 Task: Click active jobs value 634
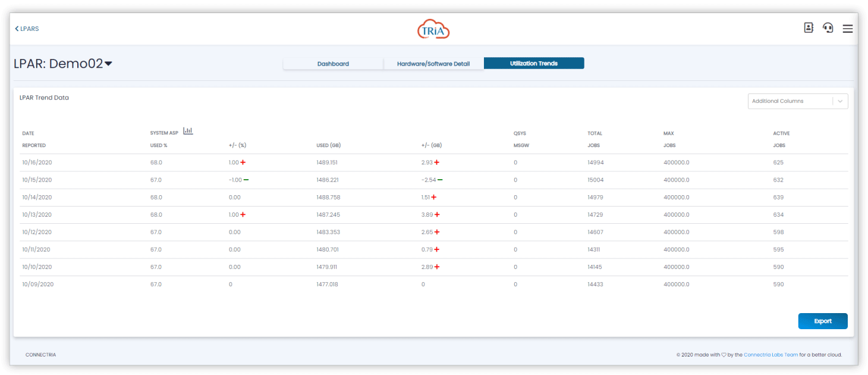(778, 214)
